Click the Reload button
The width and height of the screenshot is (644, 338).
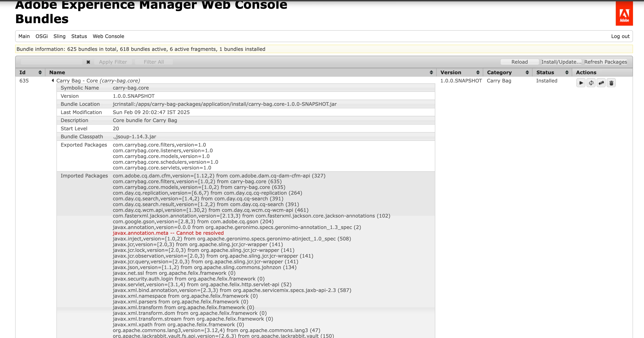coord(519,62)
